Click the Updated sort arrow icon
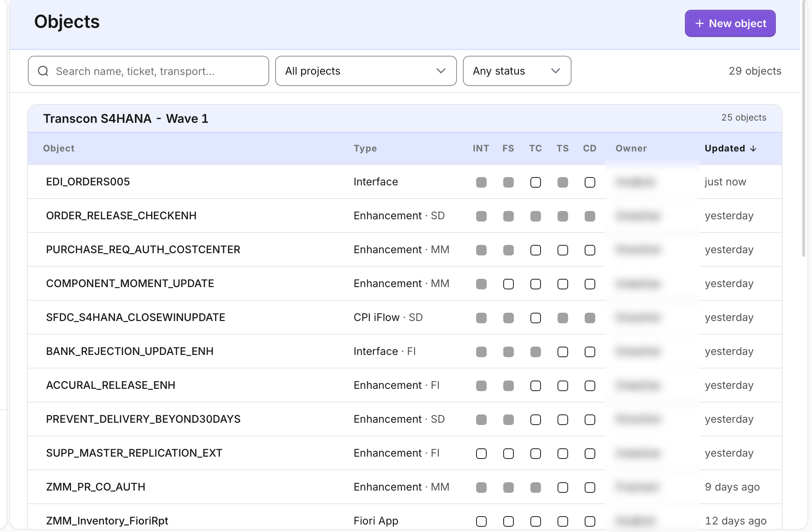The image size is (812, 532). (x=753, y=148)
